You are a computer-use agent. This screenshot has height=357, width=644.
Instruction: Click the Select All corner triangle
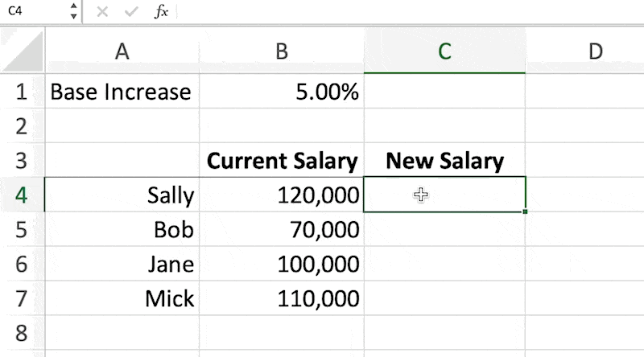23,50
